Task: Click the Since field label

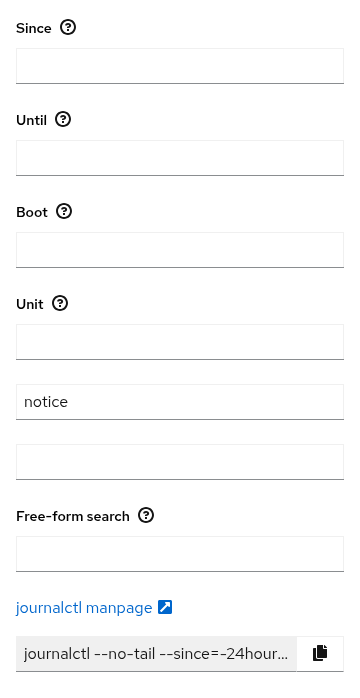Action: pyautogui.click(x=34, y=28)
